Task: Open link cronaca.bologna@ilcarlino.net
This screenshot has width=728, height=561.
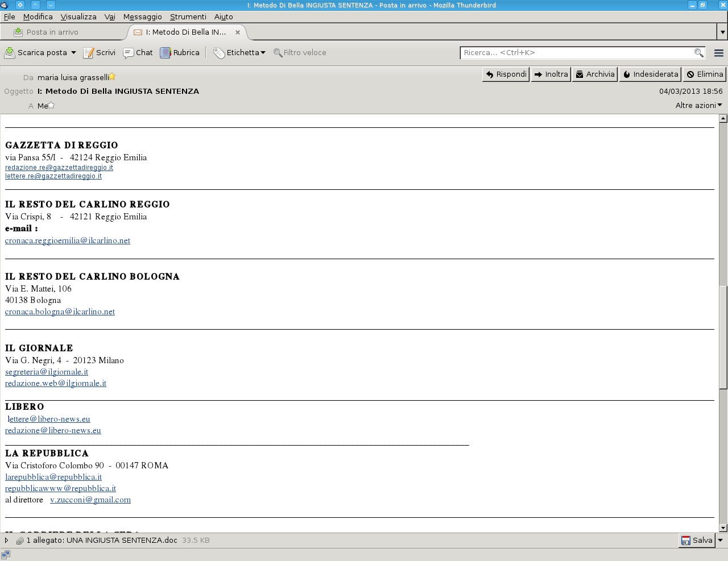Action: tap(60, 311)
